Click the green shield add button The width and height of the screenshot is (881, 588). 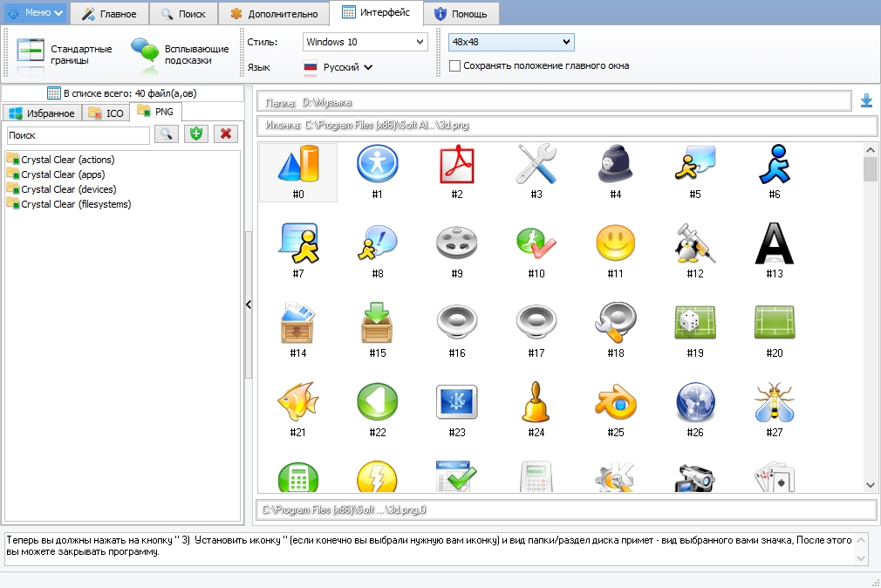(x=196, y=133)
